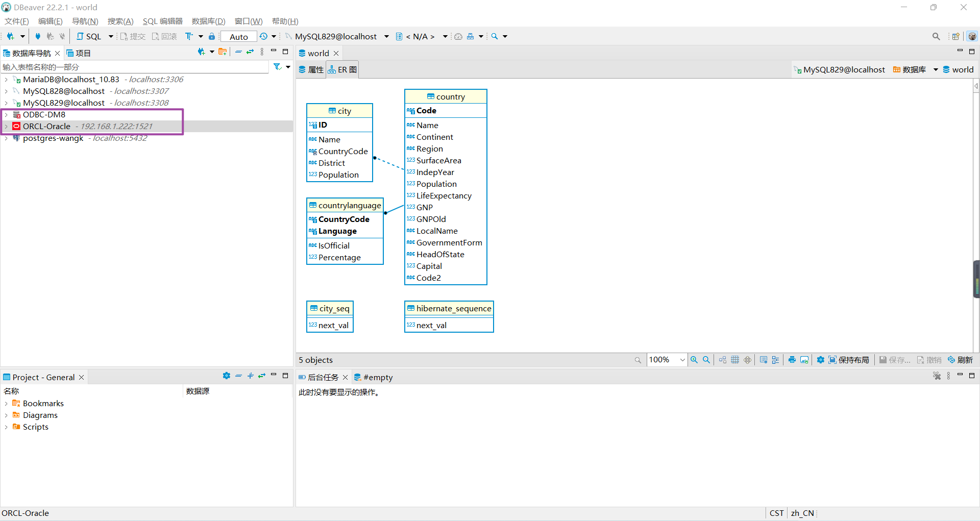Open diagram configuration gear icon

point(820,360)
